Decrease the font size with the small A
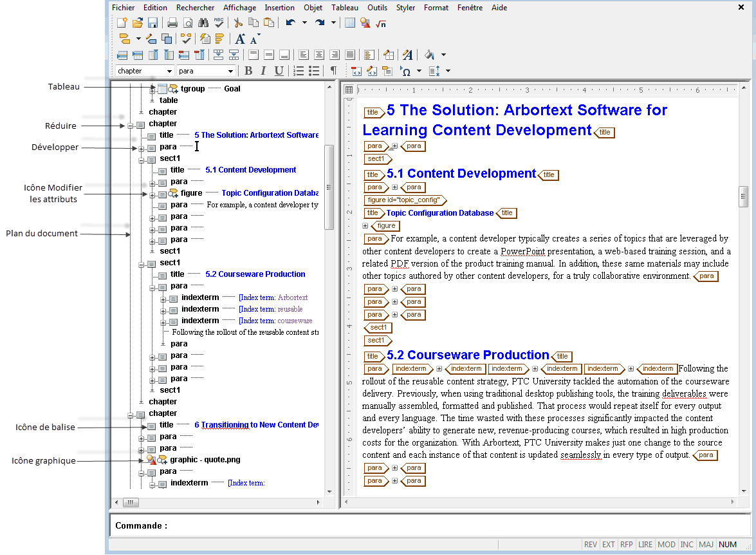Image resolution: width=756 pixels, height=555 pixels. click(x=255, y=39)
